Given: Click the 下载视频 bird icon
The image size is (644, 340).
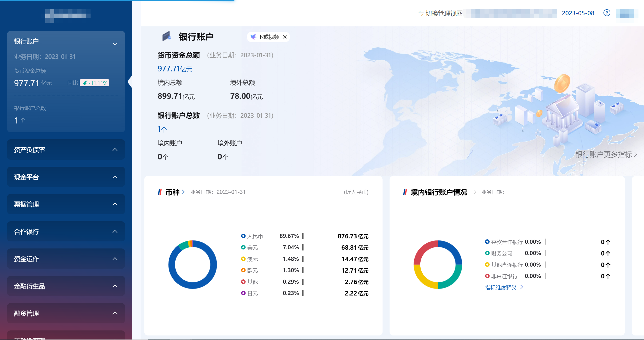Looking at the screenshot, I should pyautogui.click(x=253, y=37).
